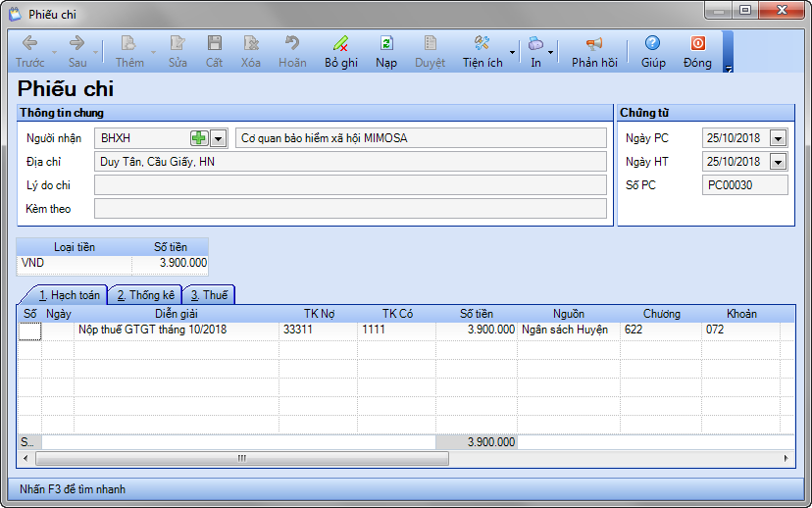
Task: Go to next voucher with Sau
Action: [x=77, y=51]
